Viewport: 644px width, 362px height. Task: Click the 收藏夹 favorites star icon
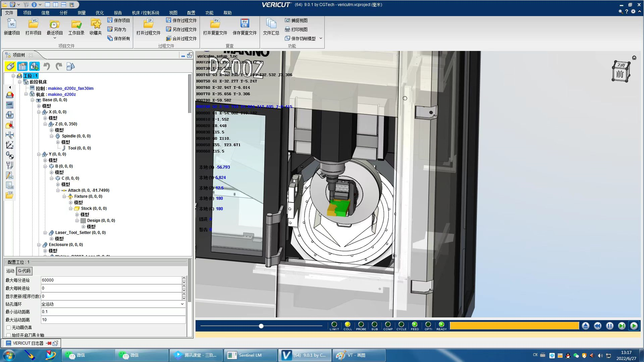[x=96, y=24]
